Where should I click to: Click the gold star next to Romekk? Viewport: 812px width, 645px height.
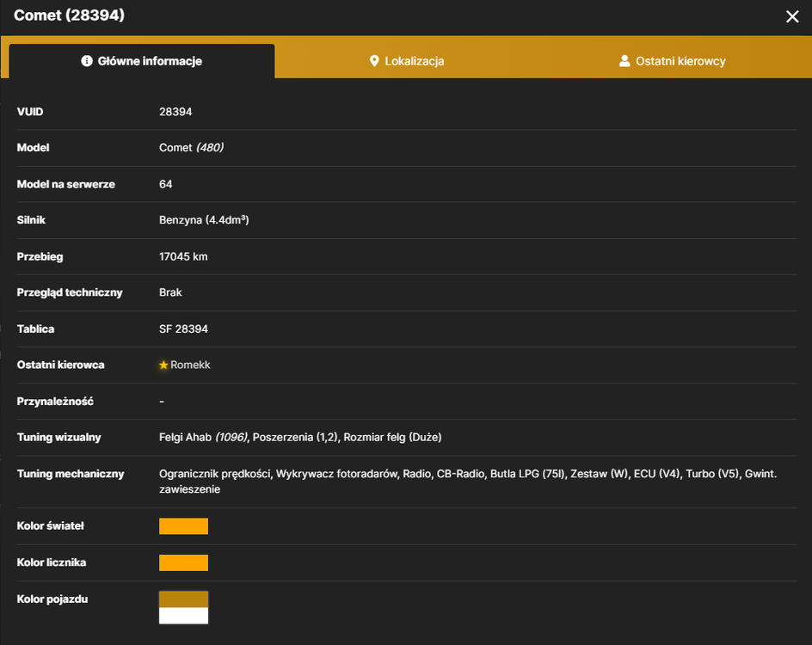(163, 365)
